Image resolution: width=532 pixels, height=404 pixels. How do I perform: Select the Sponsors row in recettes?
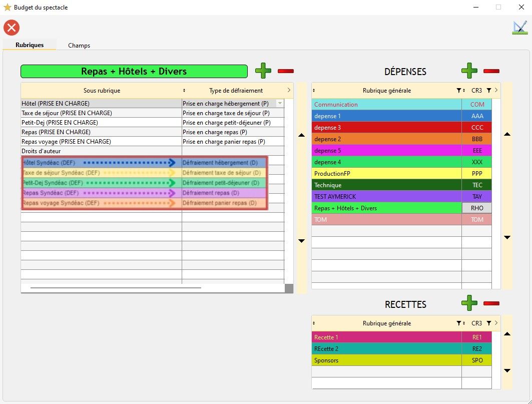386,360
